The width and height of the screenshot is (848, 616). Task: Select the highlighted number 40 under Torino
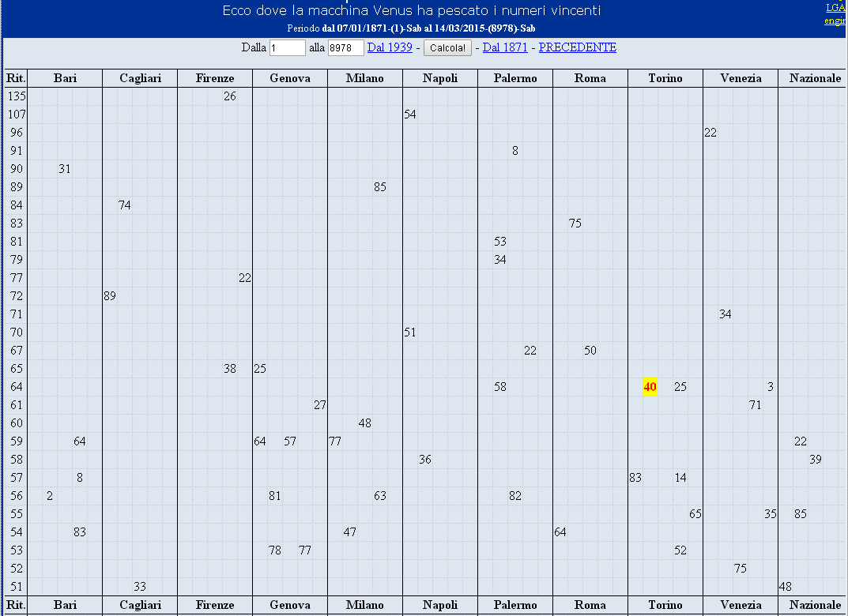[x=650, y=387]
